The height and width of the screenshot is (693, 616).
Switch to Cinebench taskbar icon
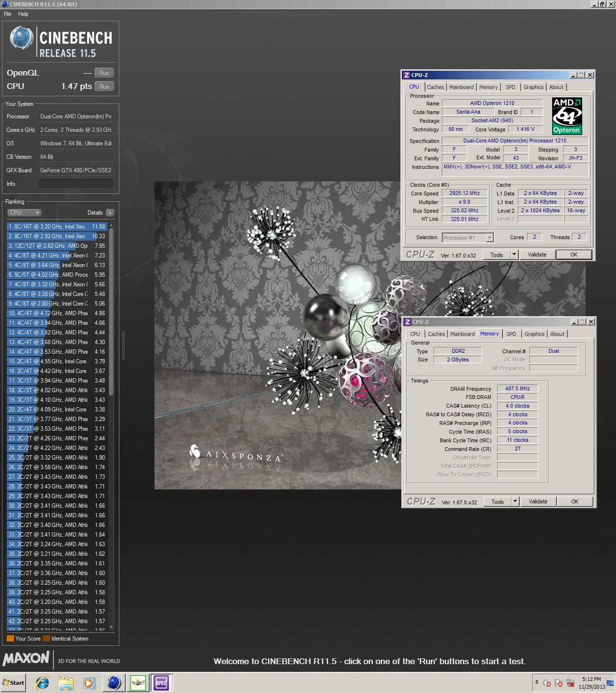[114, 682]
